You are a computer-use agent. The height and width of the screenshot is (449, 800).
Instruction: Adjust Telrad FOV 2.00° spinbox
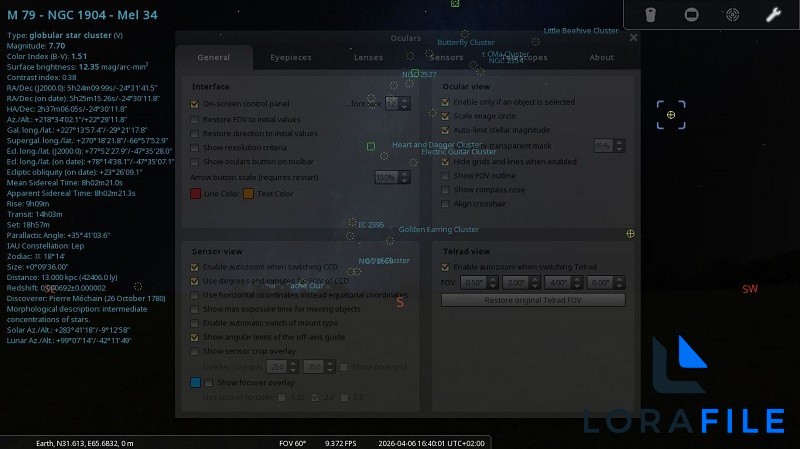(x=521, y=282)
